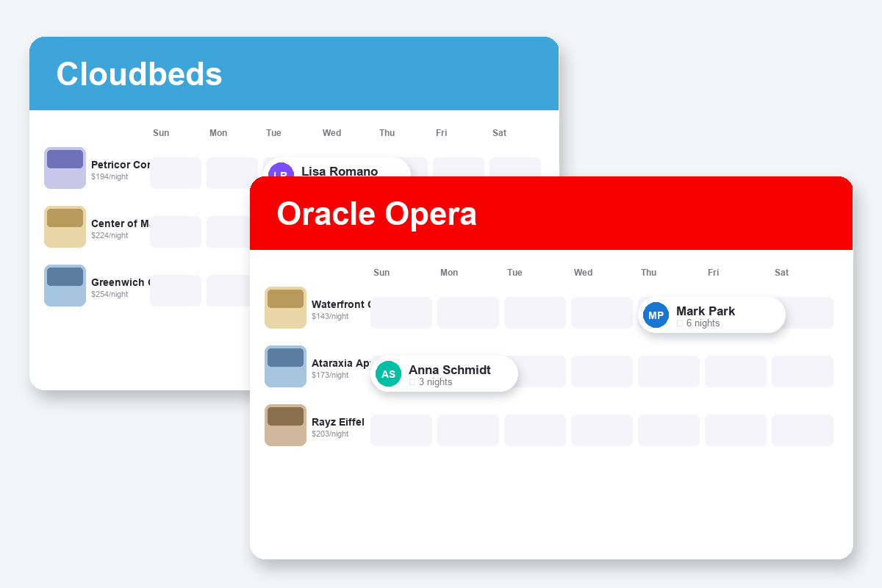Click the Wed column header in Oracle Opera

[x=583, y=273]
